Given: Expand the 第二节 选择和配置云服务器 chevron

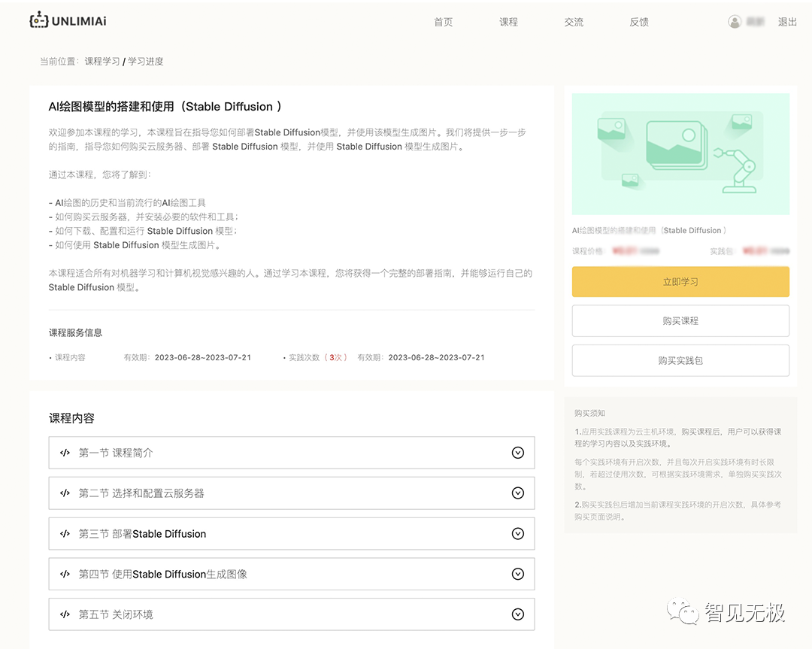Looking at the screenshot, I should 517,493.
